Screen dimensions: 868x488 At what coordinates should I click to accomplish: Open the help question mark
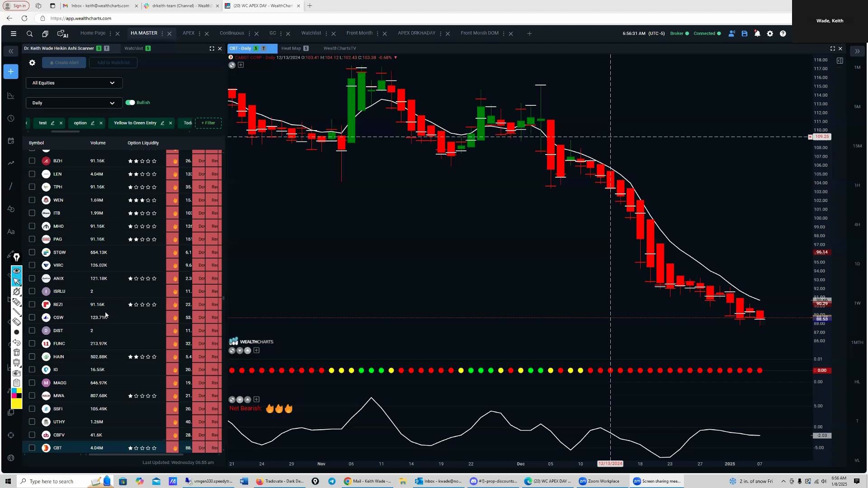[x=783, y=33]
